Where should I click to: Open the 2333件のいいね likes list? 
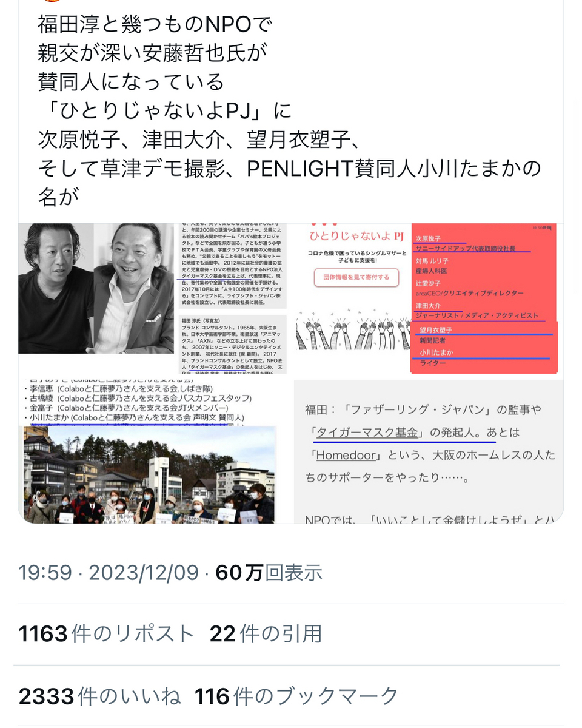point(99,696)
